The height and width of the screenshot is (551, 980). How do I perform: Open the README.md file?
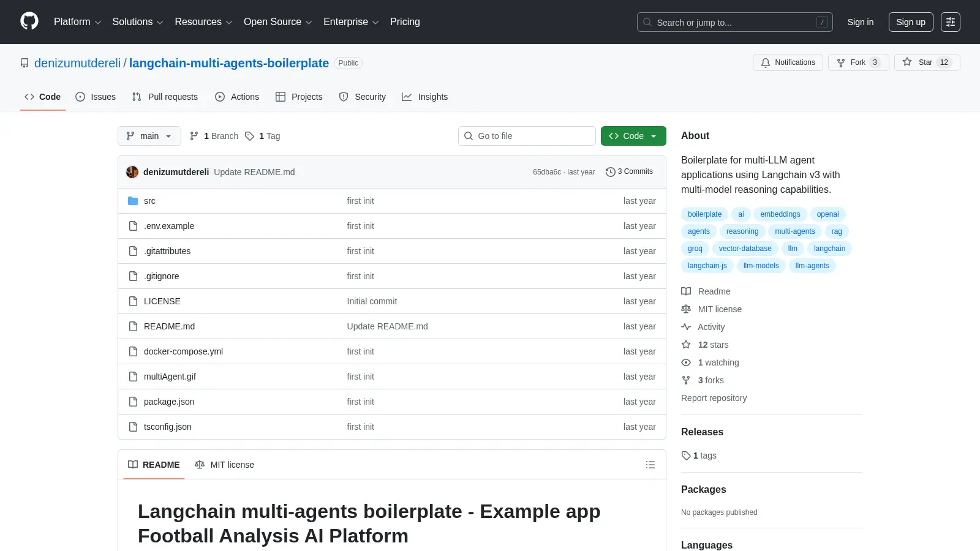(169, 326)
